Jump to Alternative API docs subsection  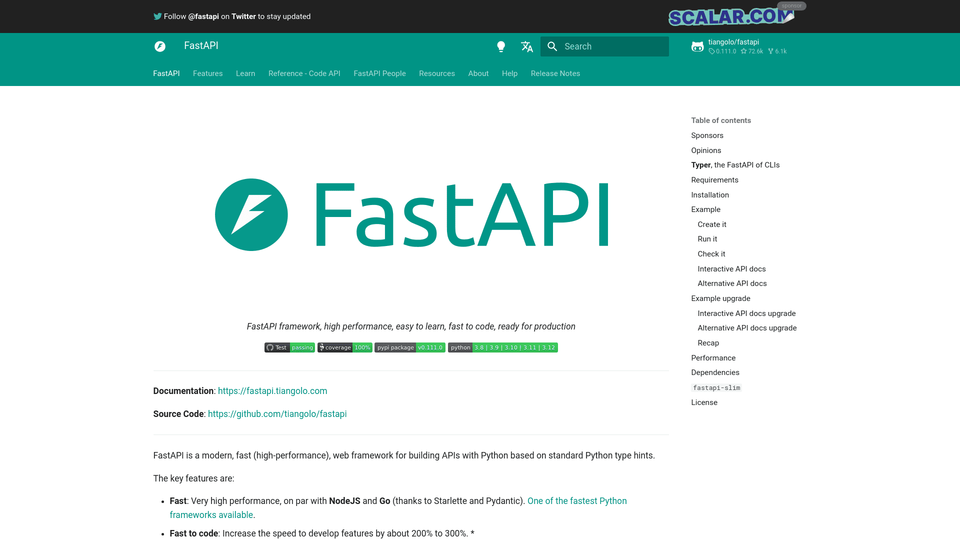click(x=732, y=283)
